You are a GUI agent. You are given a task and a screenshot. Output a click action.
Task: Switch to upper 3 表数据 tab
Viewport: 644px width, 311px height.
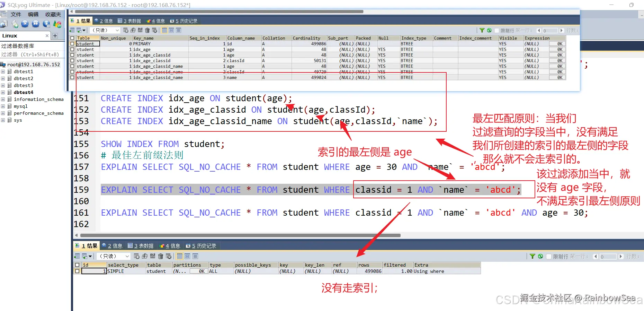pos(129,21)
